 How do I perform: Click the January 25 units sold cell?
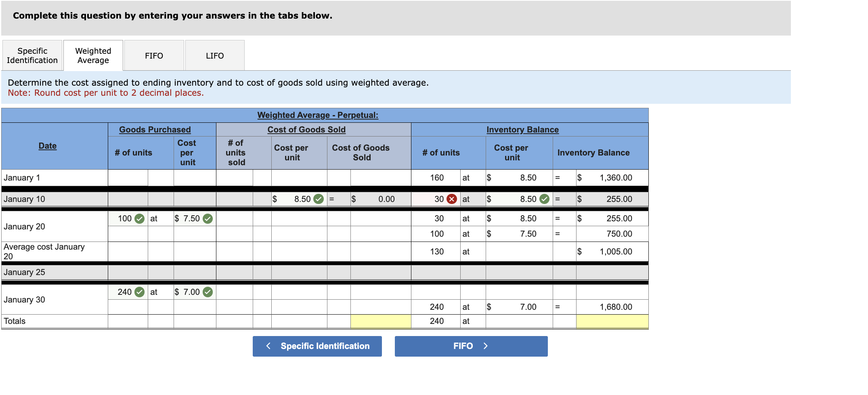click(x=235, y=273)
